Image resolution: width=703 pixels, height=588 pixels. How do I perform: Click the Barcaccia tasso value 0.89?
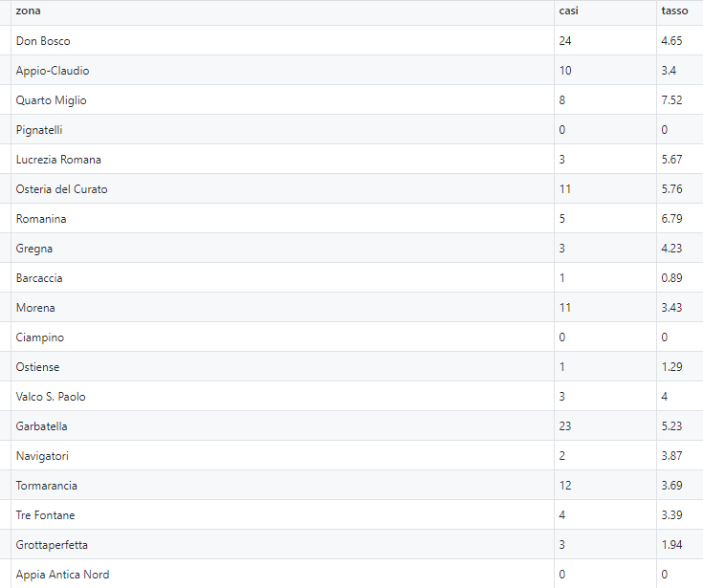[671, 278]
